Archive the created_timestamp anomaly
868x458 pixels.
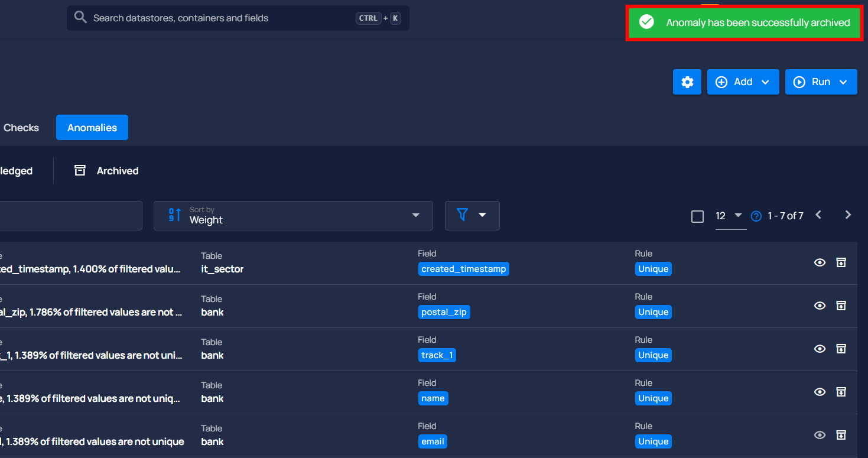click(x=841, y=262)
